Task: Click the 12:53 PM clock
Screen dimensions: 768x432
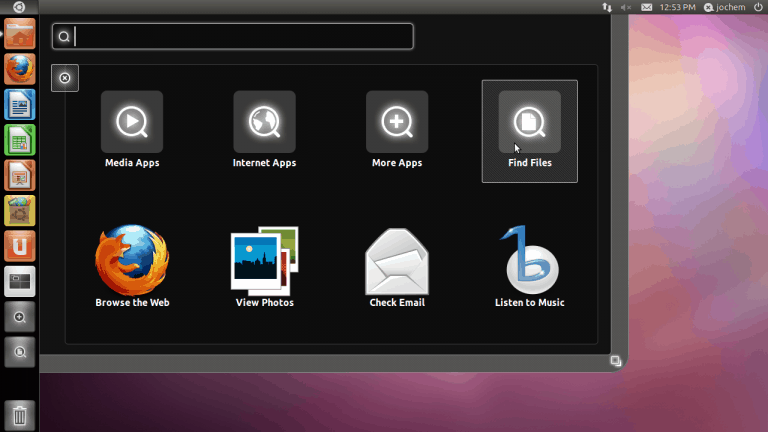Action: (x=677, y=7)
